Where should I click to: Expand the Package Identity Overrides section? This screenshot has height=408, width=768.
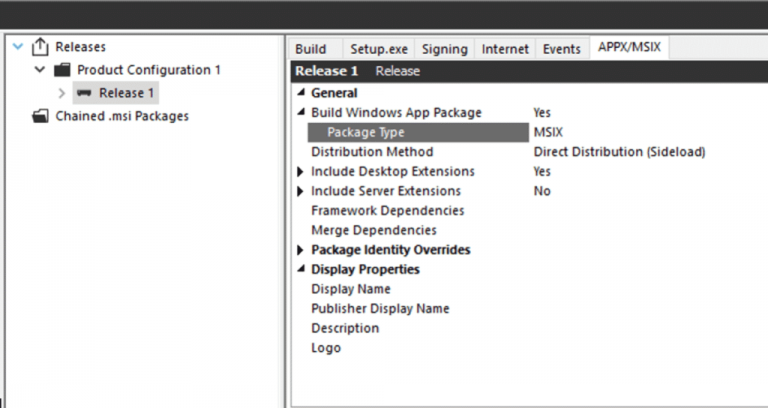pyautogui.click(x=301, y=250)
